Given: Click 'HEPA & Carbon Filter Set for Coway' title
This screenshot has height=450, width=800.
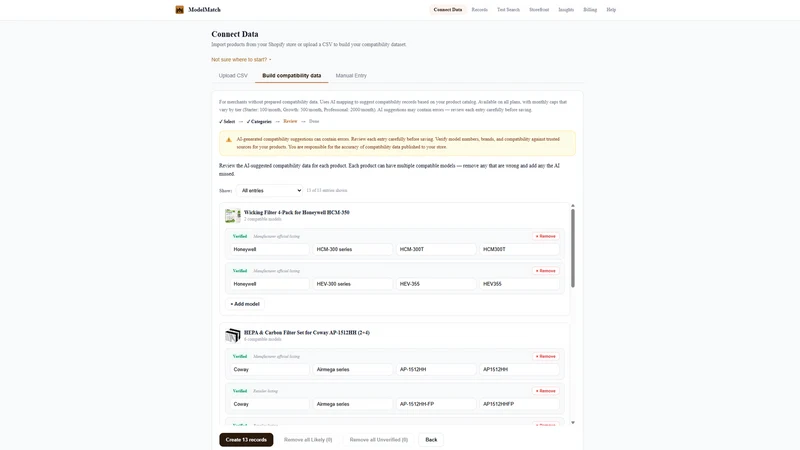Looking at the screenshot, I should pos(307,333).
